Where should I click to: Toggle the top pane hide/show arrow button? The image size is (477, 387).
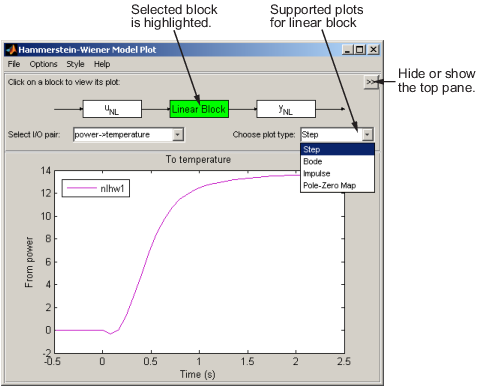point(370,82)
